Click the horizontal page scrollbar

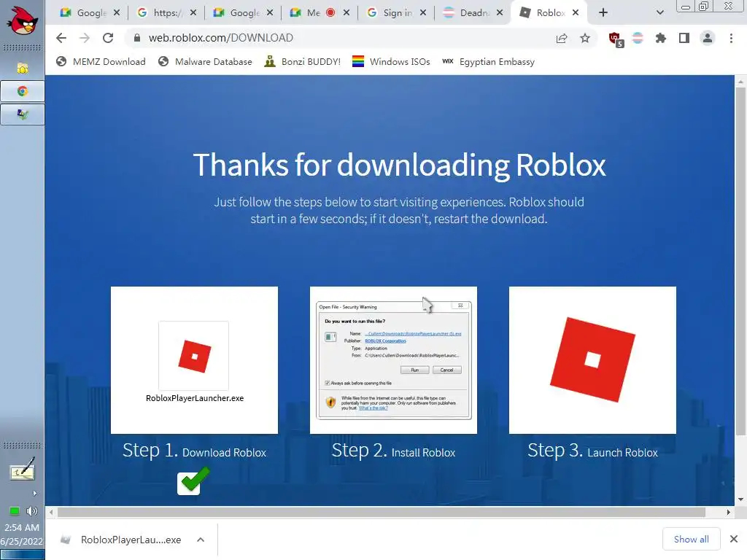click(381, 512)
